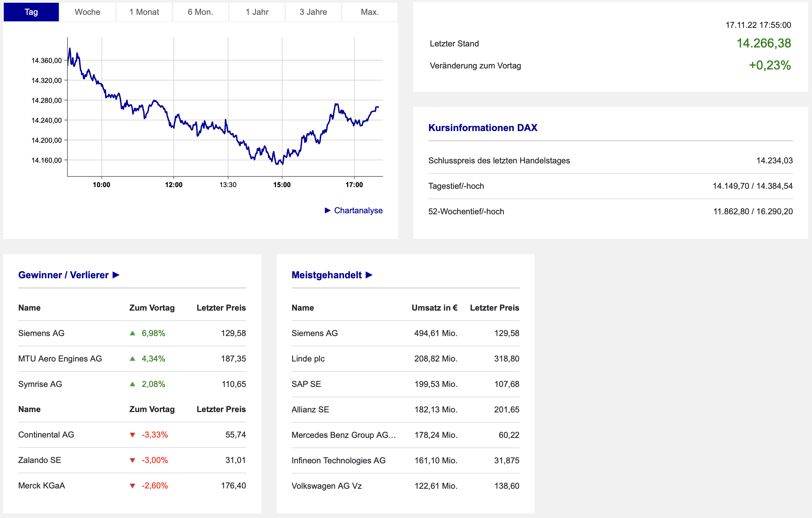Click red down arrow beside Merck KGaA

[x=132, y=486]
